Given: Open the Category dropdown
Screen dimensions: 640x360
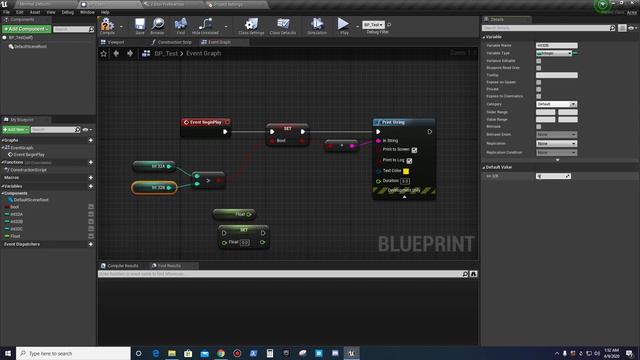Looking at the screenshot, I should tap(556, 104).
